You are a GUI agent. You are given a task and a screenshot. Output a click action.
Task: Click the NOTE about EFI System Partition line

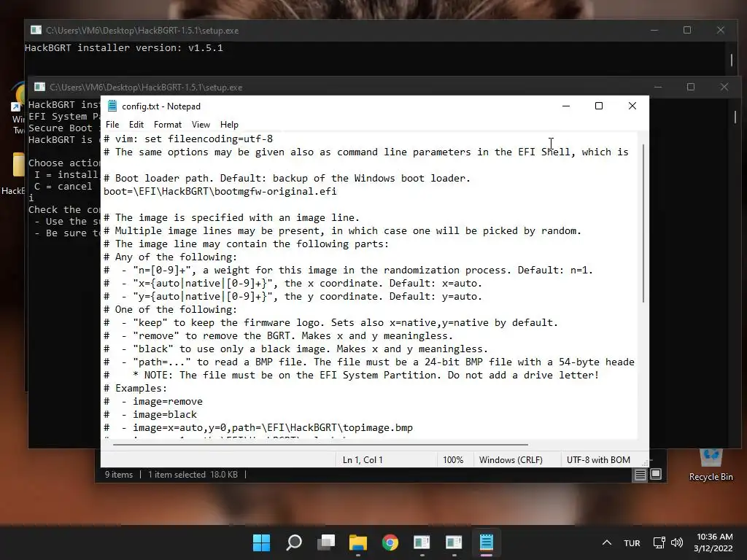pyautogui.click(x=351, y=376)
